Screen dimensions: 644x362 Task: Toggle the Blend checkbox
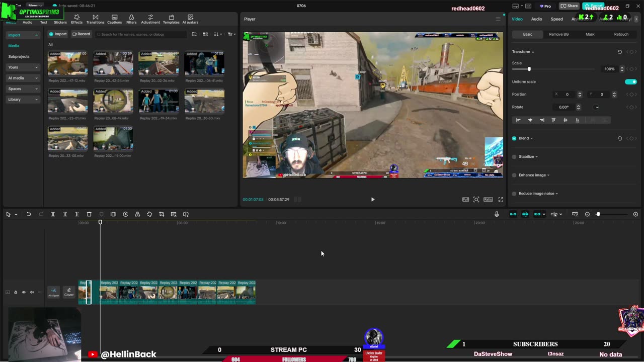tap(514, 138)
